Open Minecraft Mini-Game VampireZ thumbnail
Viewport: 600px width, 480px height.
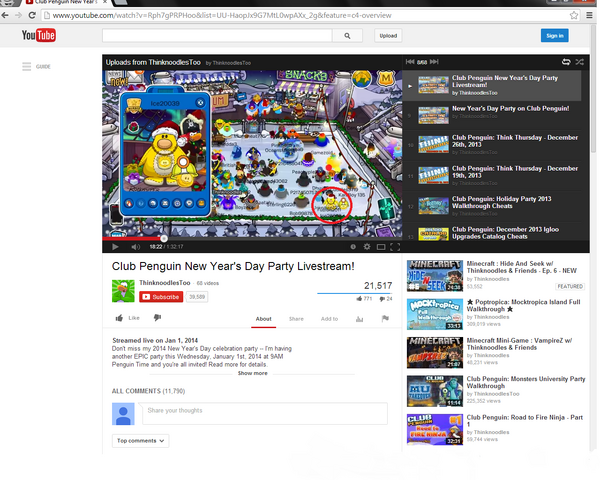(435, 353)
